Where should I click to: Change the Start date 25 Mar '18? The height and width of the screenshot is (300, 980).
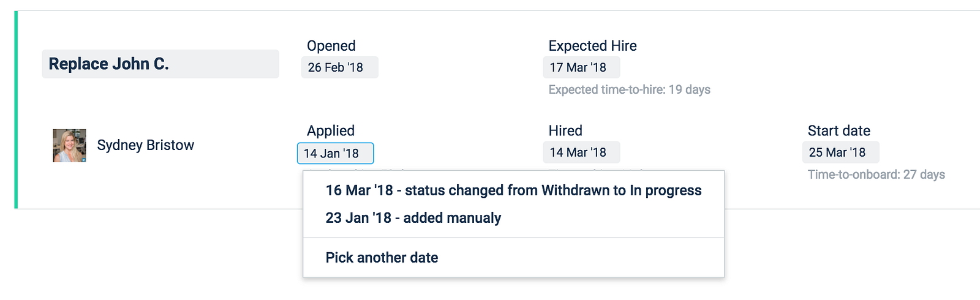(x=840, y=152)
